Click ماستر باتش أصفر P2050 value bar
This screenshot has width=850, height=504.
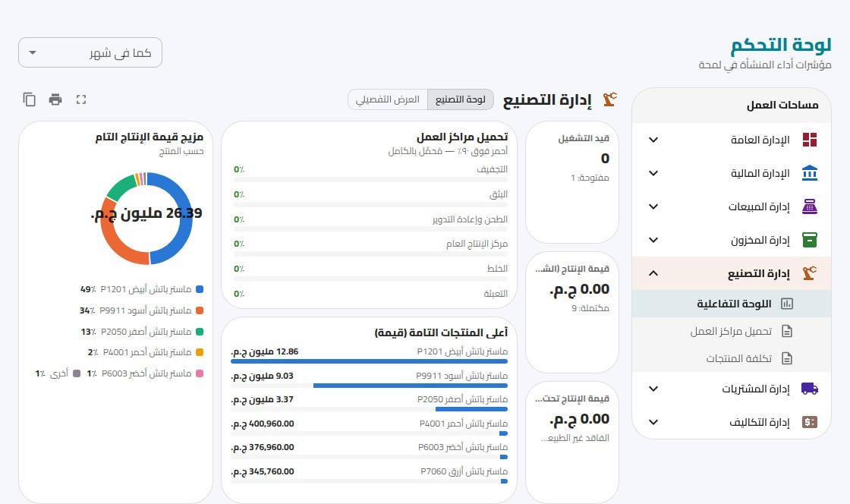coord(471,409)
